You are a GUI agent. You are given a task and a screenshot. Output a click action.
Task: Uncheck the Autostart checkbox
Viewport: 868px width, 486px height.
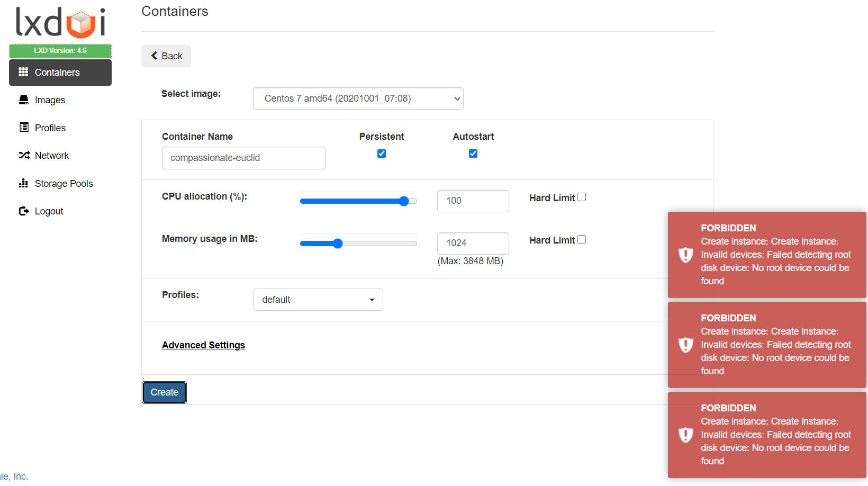(473, 154)
